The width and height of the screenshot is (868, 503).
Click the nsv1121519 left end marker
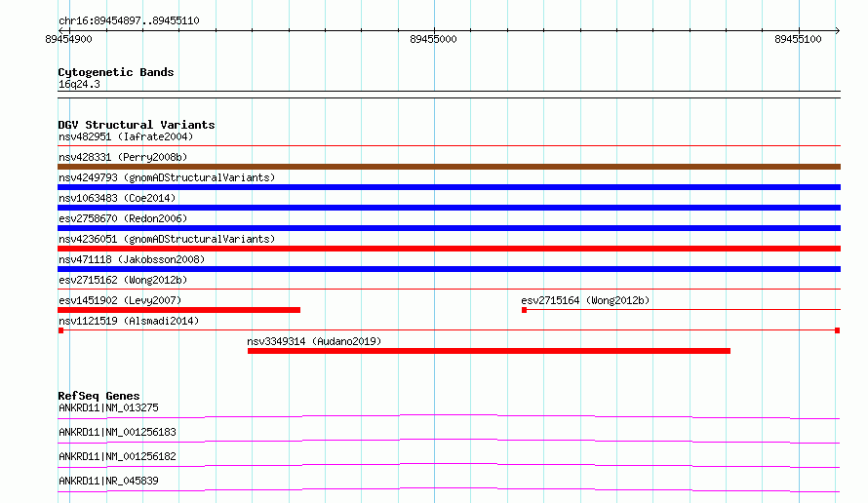tap(60, 330)
